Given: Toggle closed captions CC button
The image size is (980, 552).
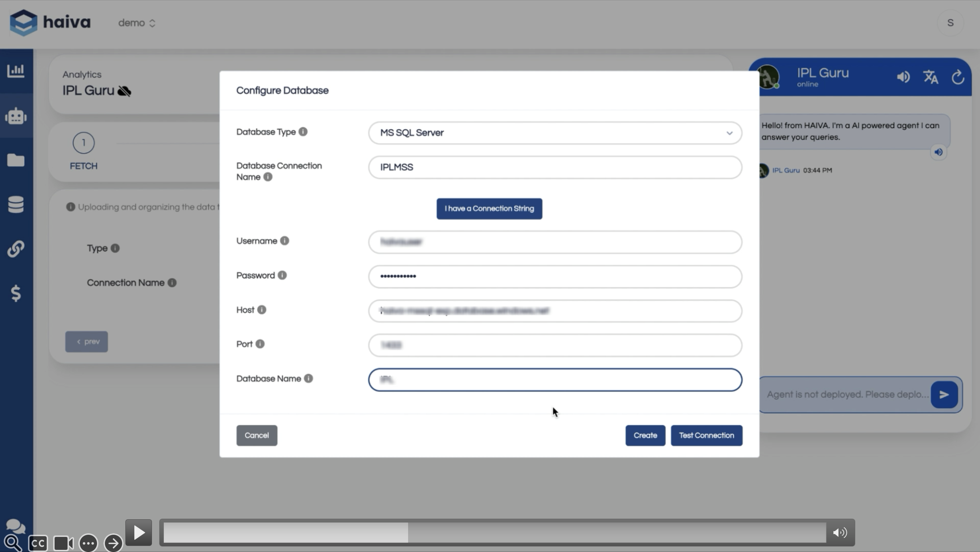Looking at the screenshot, I should tap(38, 543).
